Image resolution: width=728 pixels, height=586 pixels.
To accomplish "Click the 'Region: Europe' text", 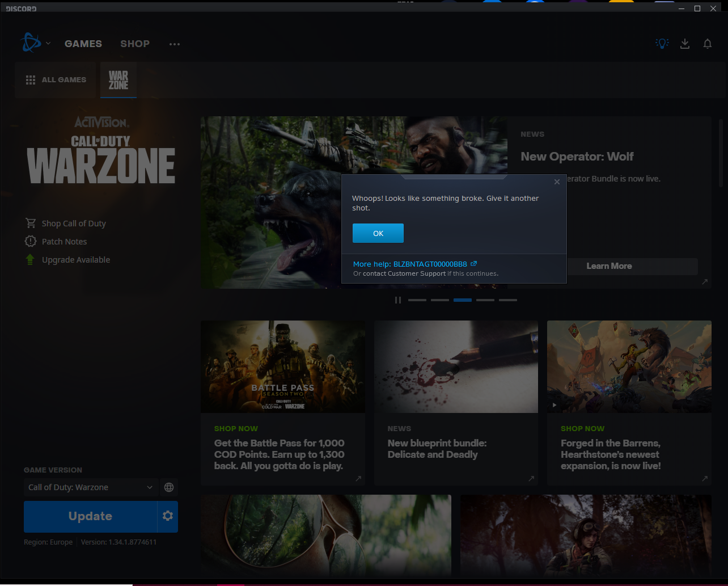I will (x=48, y=542).
